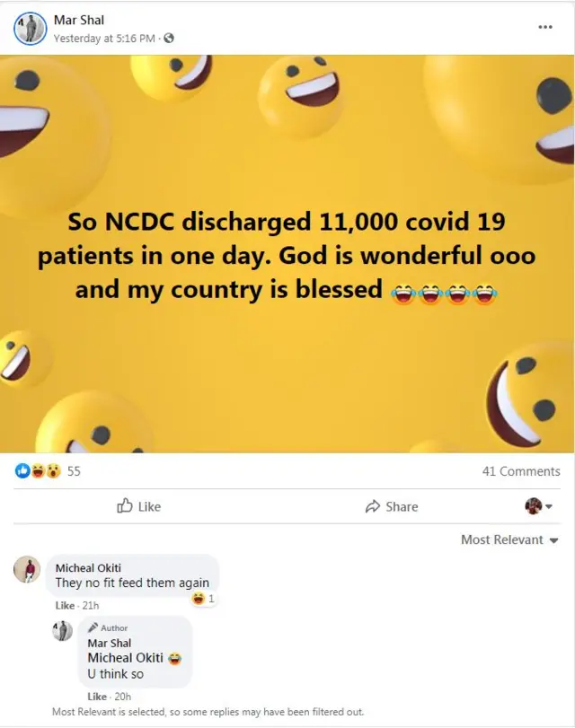Click the globe public privacy icon

click(x=169, y=39)
